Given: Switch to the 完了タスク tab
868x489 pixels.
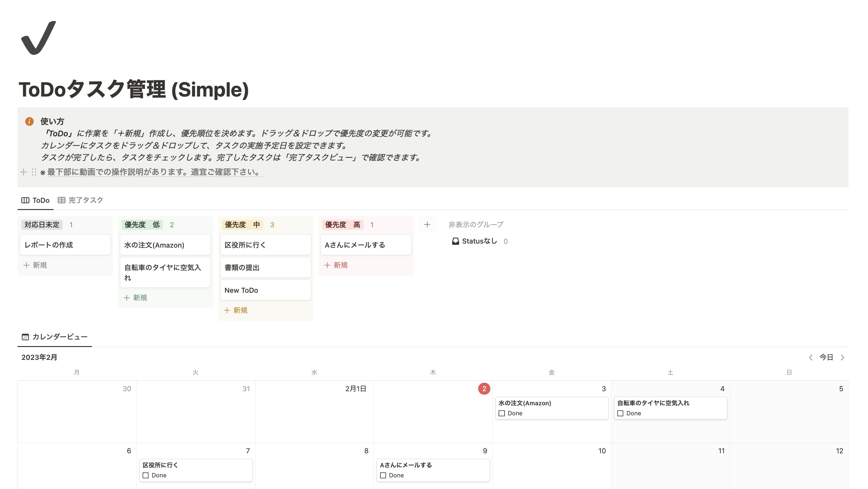Looking at the screenshot, I should tap(81, 200).
